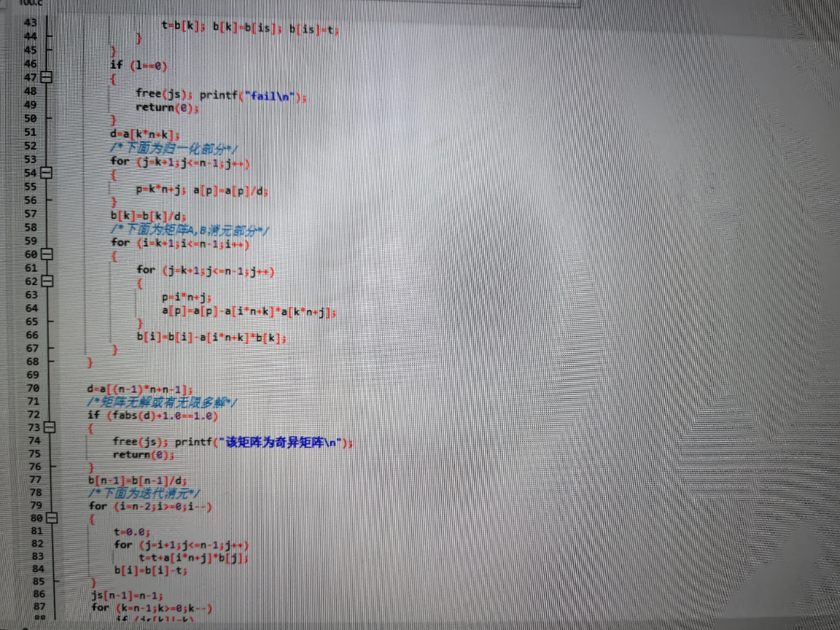Screen dimensions: 840x630
Task: Collapse the fold marker at line 54
Action: [x=46, y=173]
